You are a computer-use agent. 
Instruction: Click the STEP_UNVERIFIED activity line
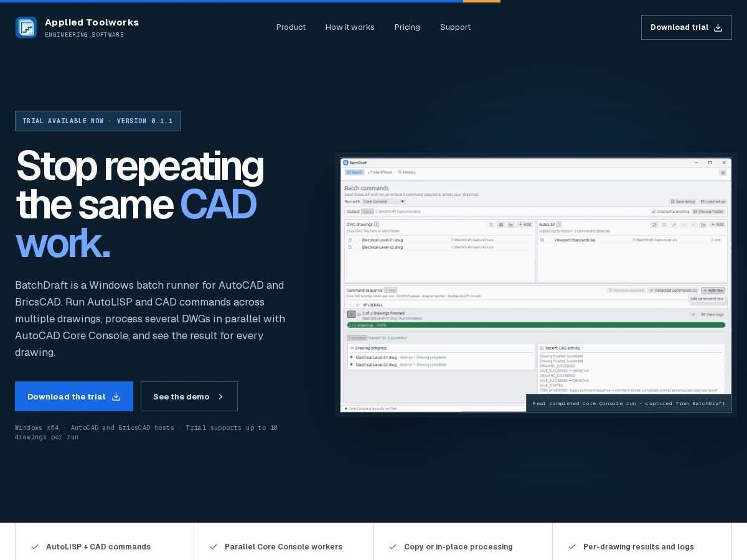[629, 391]
